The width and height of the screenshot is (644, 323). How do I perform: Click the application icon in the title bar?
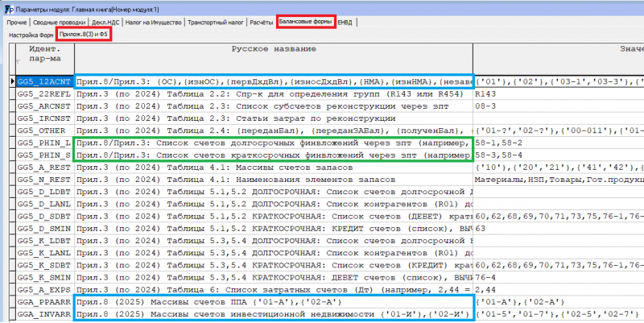pyautogui.click(x=7, y=7)
